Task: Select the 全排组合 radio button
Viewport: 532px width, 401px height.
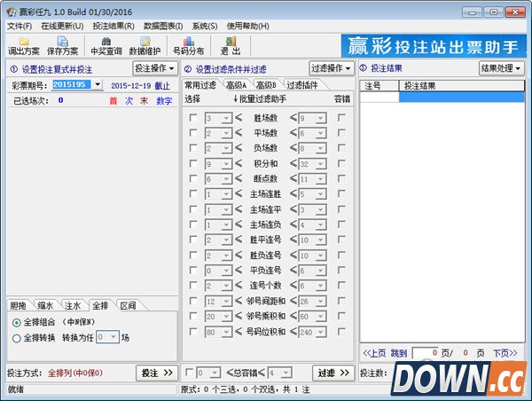Action: point(16,323)
